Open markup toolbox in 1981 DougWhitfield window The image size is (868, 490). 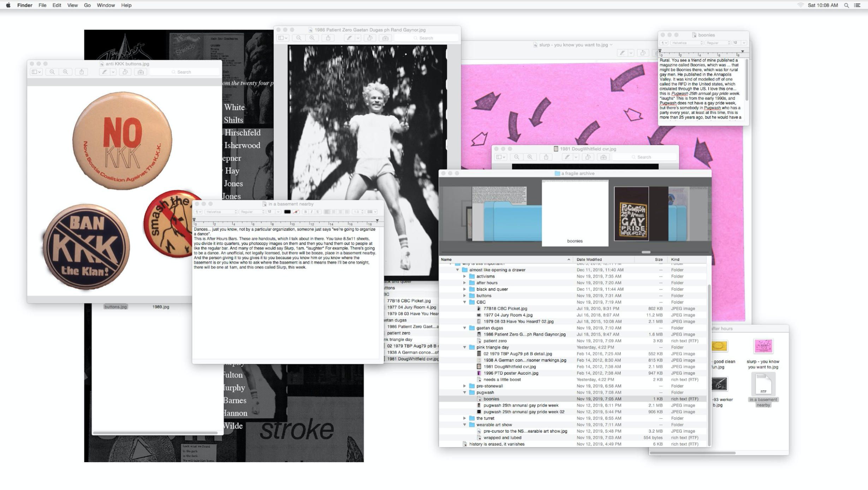[x=603, y=157]
